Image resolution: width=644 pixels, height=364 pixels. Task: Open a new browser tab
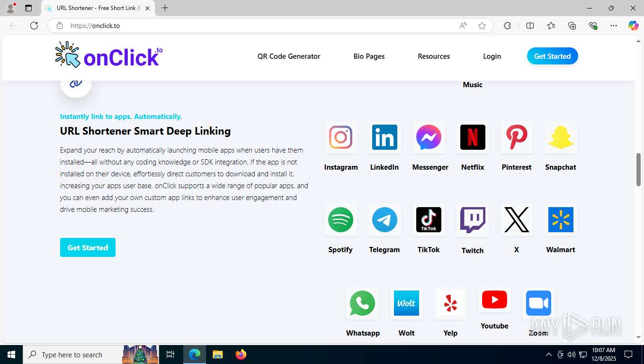click(165, 8)
